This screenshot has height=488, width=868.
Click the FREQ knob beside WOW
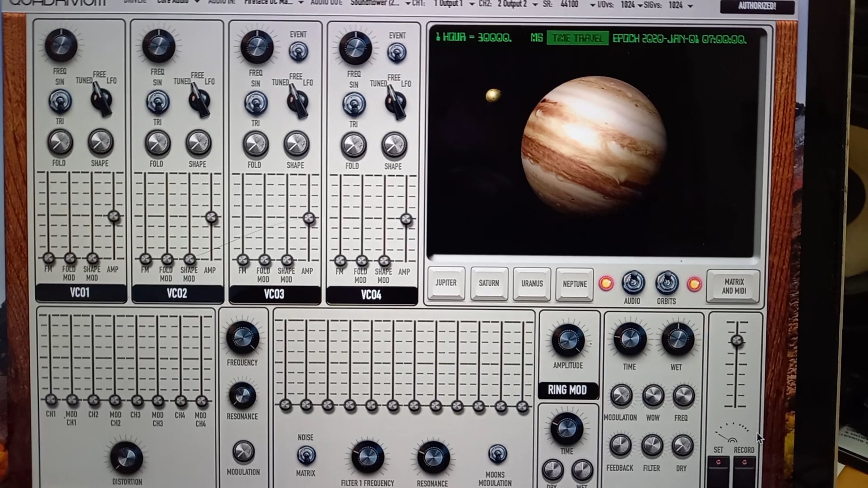tap(683, 395)
